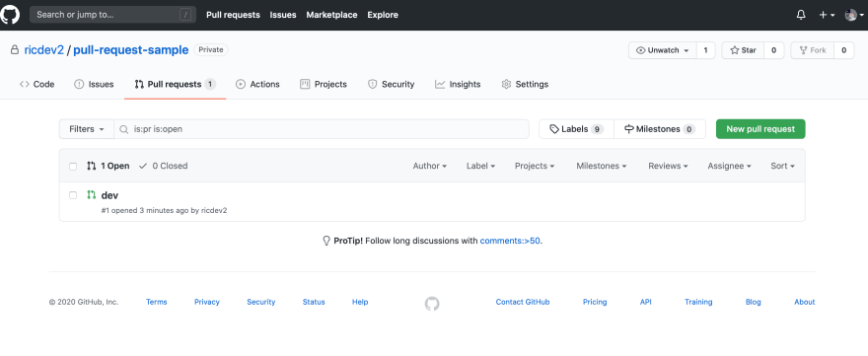
Task: Click the star count 0
Action: click(774, 50)
